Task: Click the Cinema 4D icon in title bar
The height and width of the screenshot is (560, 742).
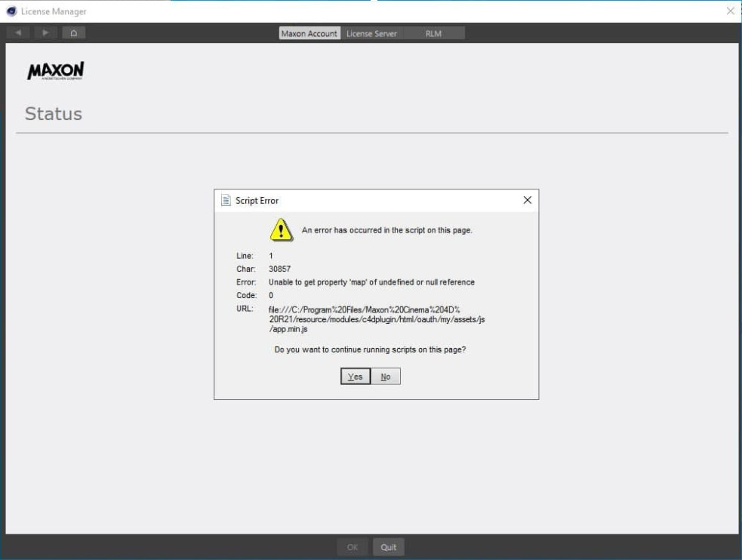Action: tap(11, 11)
